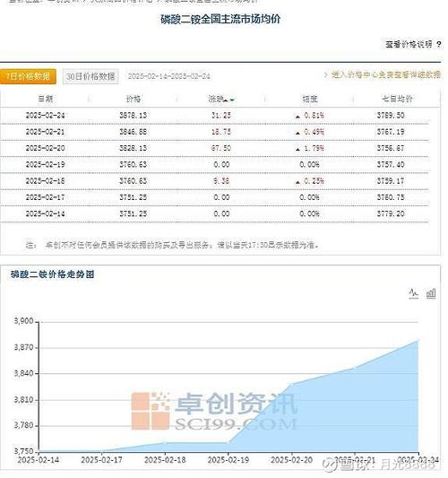Select table date cell 2025-02-20
The width and height of the screenshot is (448, 478).
(x=45, y=148)
